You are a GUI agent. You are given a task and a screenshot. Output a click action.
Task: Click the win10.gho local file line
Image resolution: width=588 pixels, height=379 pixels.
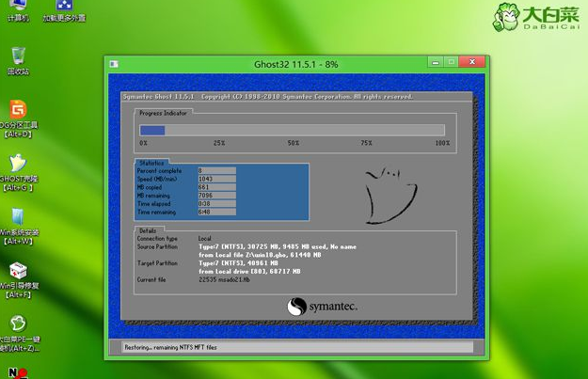(260, 255)
